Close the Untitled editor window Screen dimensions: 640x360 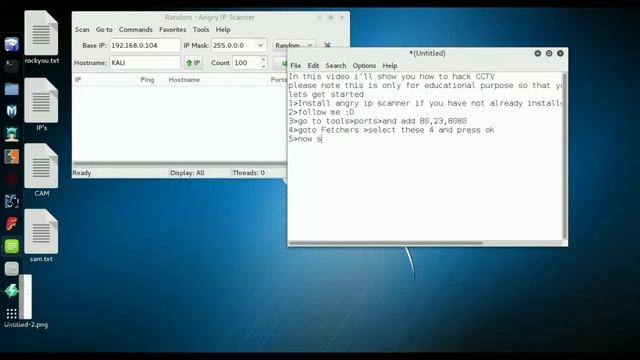coord(560,53)
